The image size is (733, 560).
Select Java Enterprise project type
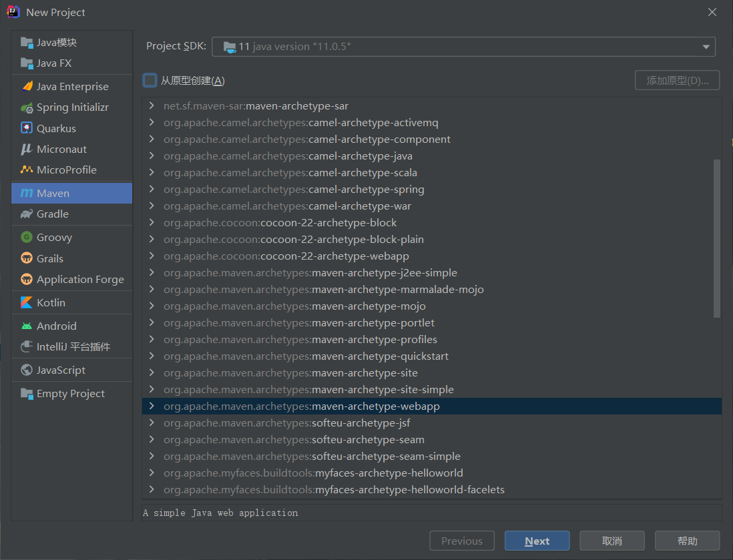(x=72, y=87)
